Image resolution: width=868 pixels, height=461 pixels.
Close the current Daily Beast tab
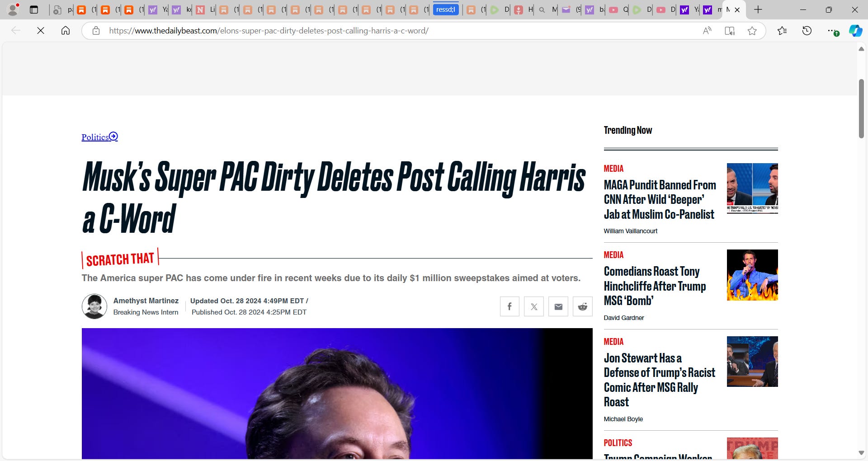(737, 9)
